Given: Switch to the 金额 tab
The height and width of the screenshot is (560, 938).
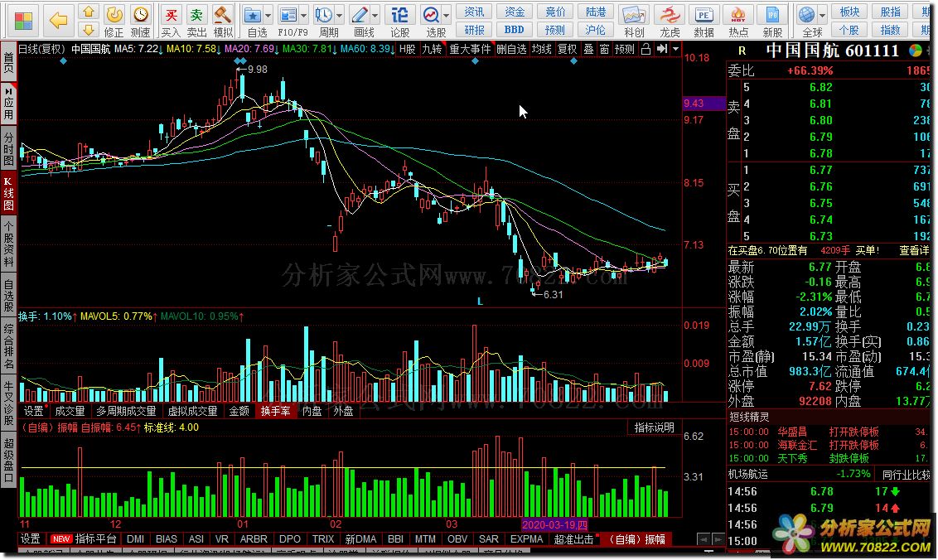Looking at the screenshot, I should pos(239,411).
